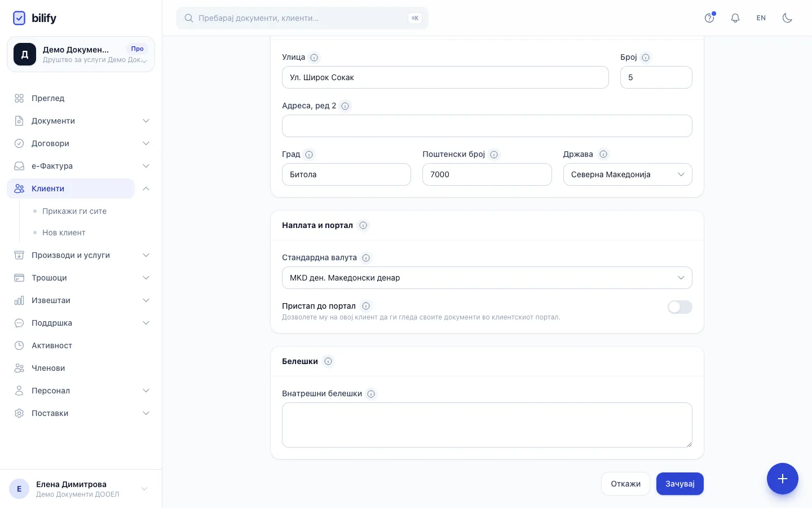Open the Држава country dropdown
The width and height of the screenshot is (812, 508).
628,174
